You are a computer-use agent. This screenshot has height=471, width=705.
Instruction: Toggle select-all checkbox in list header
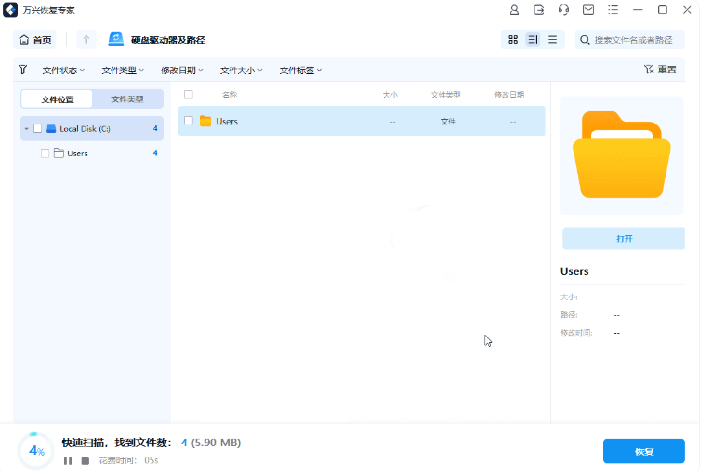pyautogui.click(x=188, y=94)
